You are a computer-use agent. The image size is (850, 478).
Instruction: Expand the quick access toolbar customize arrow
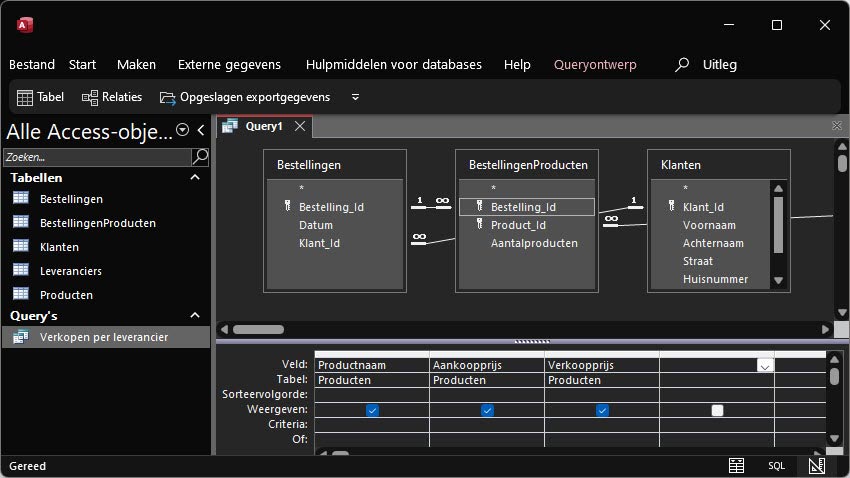click(355, 98)
